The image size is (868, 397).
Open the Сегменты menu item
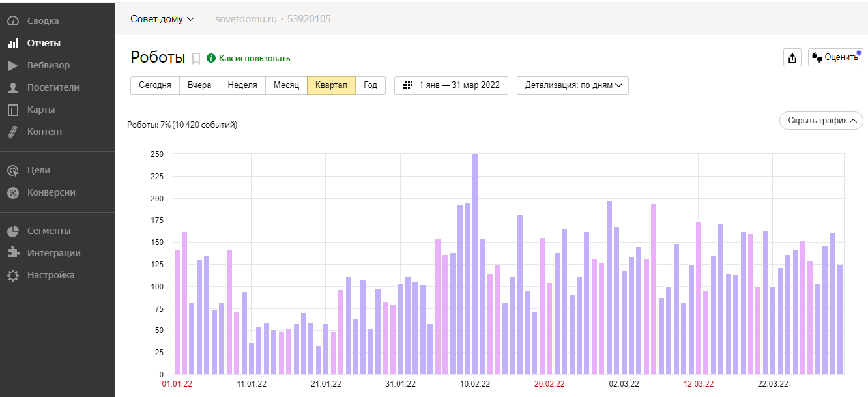pos(49,231)
